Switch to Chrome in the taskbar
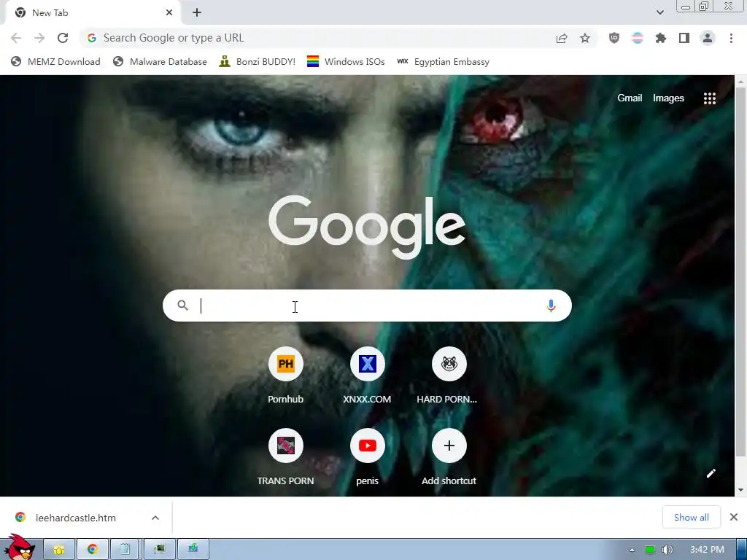747x560 pixels. pos(93,550)
